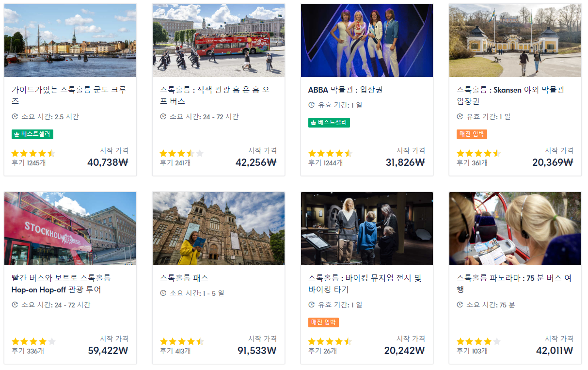Click clock icon on the ABBA 박물관 card

[x=311, y=105]
